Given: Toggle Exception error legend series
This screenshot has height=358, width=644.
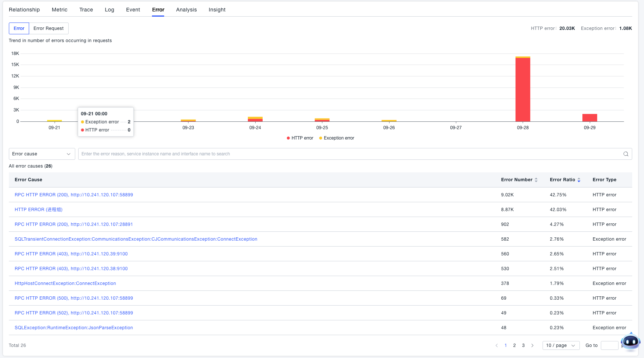Looking at the screenshot, I should pyautogui.click(x=336, y=138).
